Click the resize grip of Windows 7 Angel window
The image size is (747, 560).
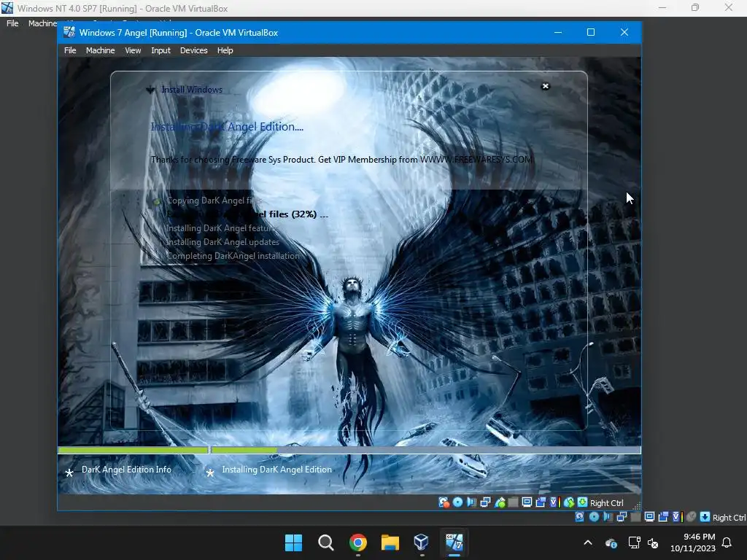[636, 506]
